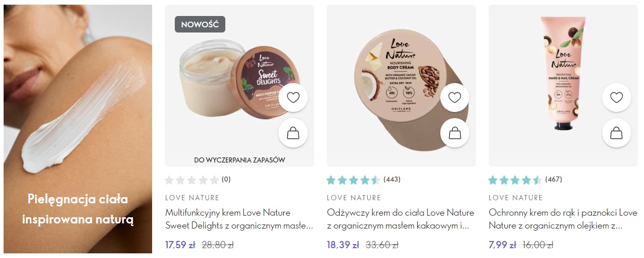This screenshot has width=644, height=258.
Task: Click the NOWOŚĆ badge on first product
Action: point(200,24)
